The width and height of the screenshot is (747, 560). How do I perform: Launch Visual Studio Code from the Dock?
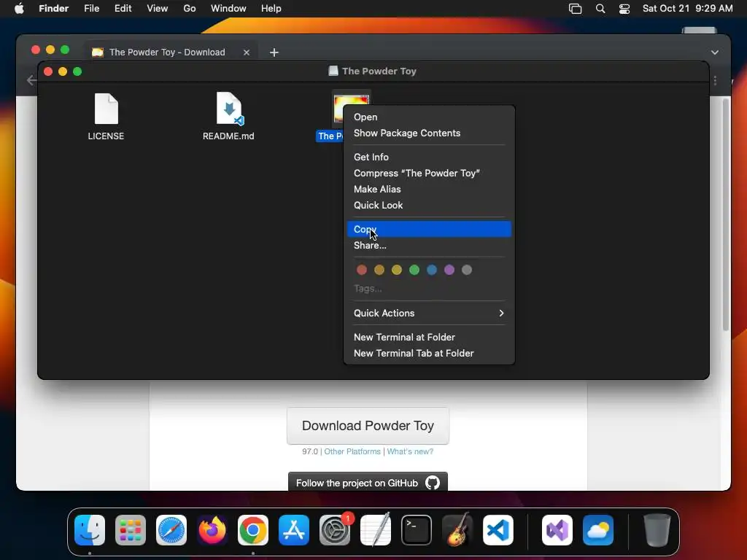pyautogui.click(x=498, y=530)
